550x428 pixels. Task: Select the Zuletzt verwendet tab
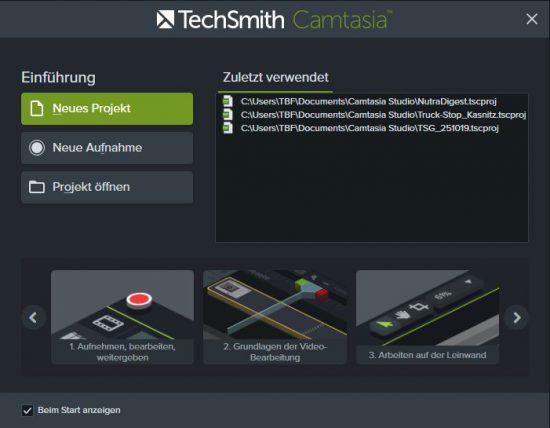pyautogui.click(x=276, y=78)
